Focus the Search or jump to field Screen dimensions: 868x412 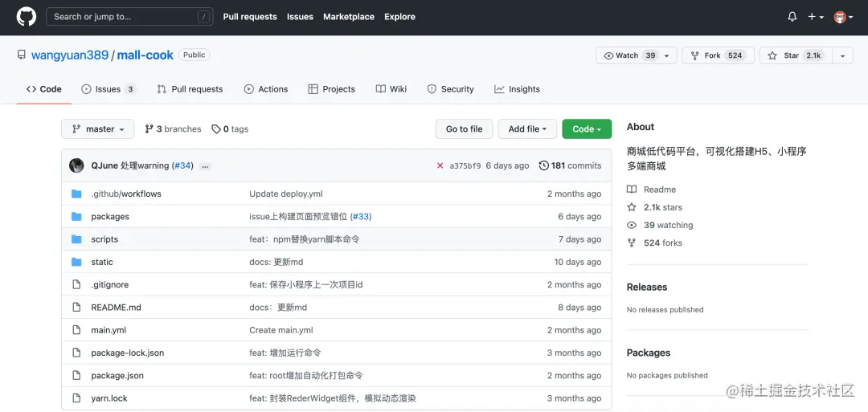point(130,17)
